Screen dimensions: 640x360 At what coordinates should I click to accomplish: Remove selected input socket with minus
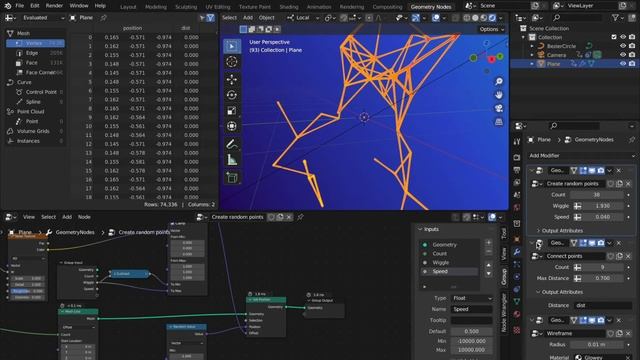[x=489, y=252]
